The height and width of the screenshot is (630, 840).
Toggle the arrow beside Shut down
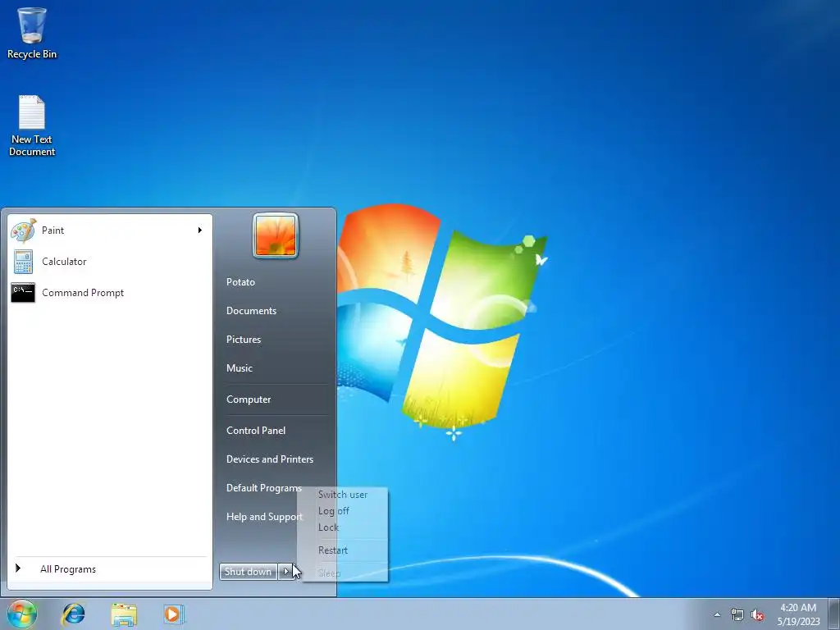286,572
